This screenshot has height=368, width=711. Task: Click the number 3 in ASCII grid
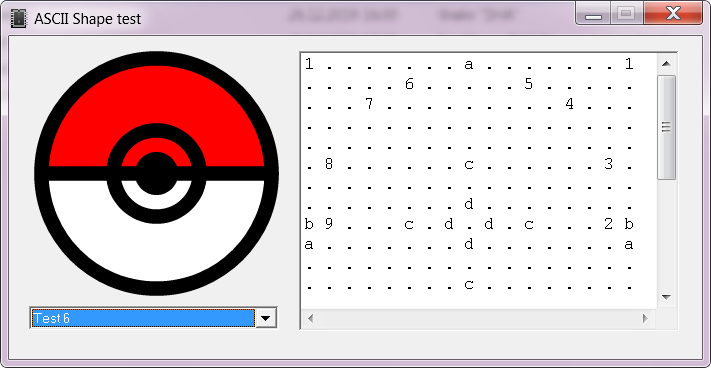609,164
